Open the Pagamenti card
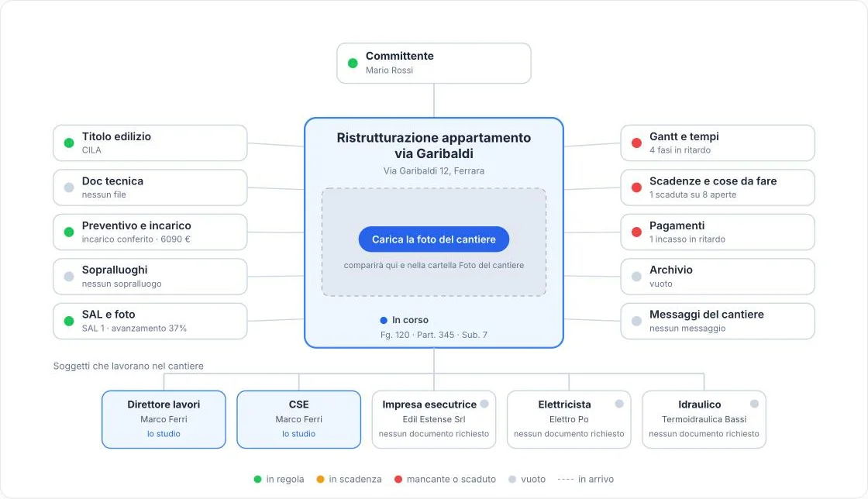Screen dimensions: 868x499 718,232
